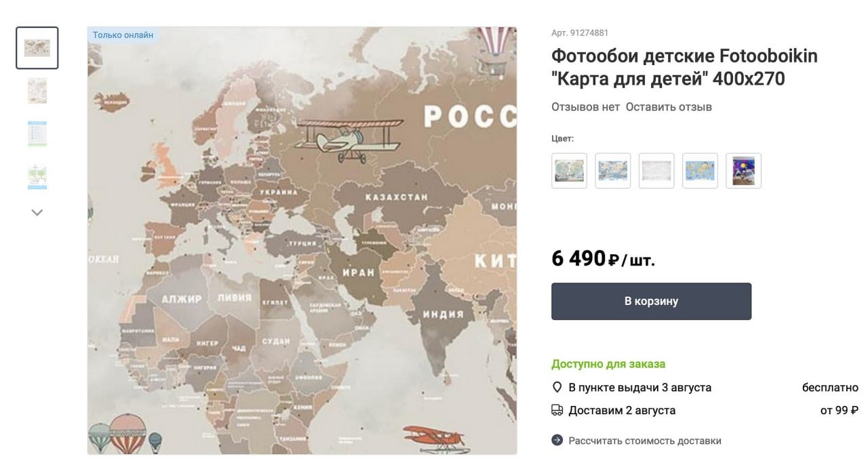Screen dimensions: 868x465
Task: View the third gallery thumbnail with blue header
Action: tap(37, 134)
